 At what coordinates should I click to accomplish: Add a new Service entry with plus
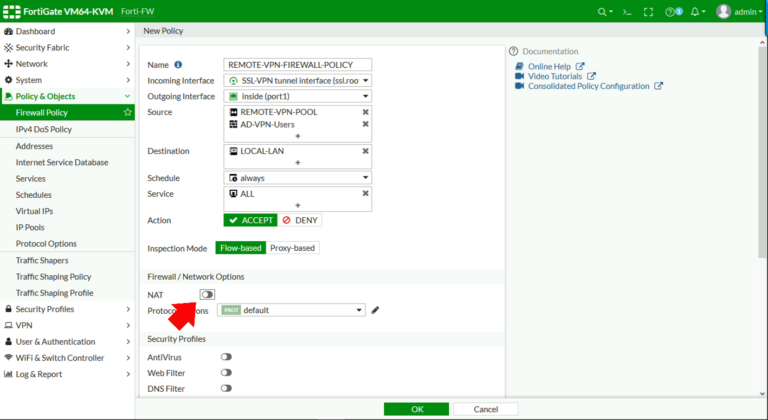[x=297, y=205]
